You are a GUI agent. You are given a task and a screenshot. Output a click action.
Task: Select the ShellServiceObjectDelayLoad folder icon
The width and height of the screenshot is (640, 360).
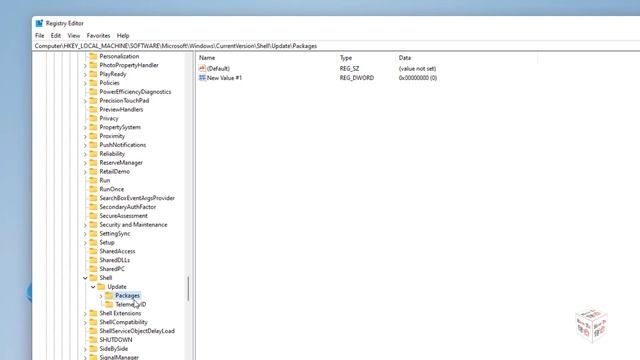pos(93,331)
